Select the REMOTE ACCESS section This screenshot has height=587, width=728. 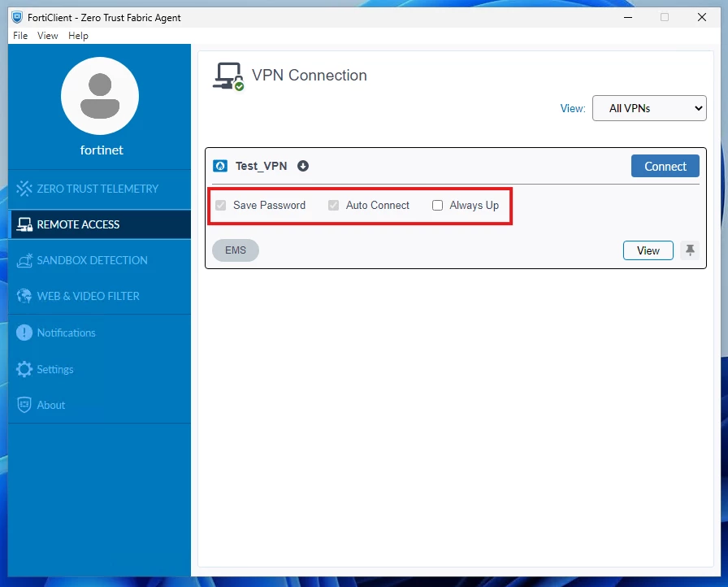[x=99, y=224]
